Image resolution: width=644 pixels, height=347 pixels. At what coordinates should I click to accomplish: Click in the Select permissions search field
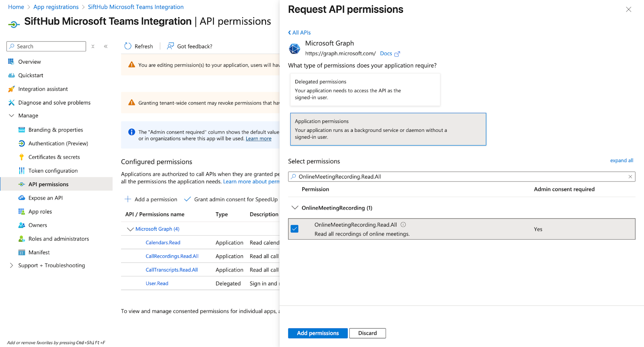click(459, 177)
